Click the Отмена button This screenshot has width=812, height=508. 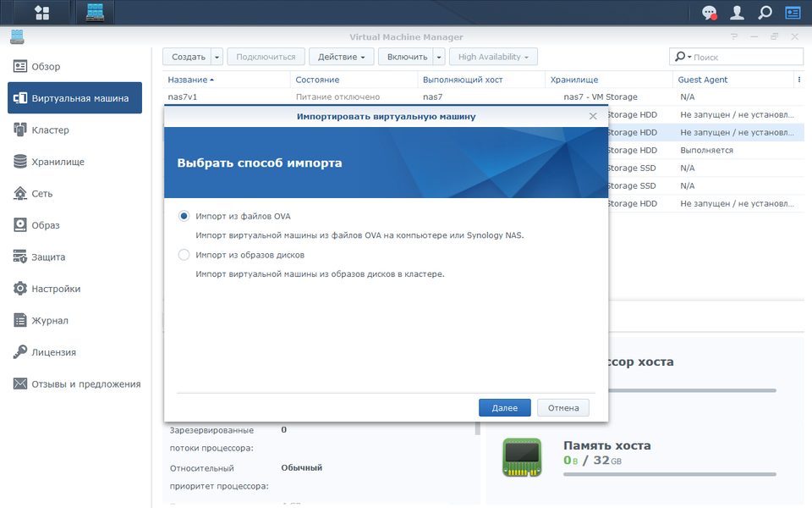pos(563,408)
